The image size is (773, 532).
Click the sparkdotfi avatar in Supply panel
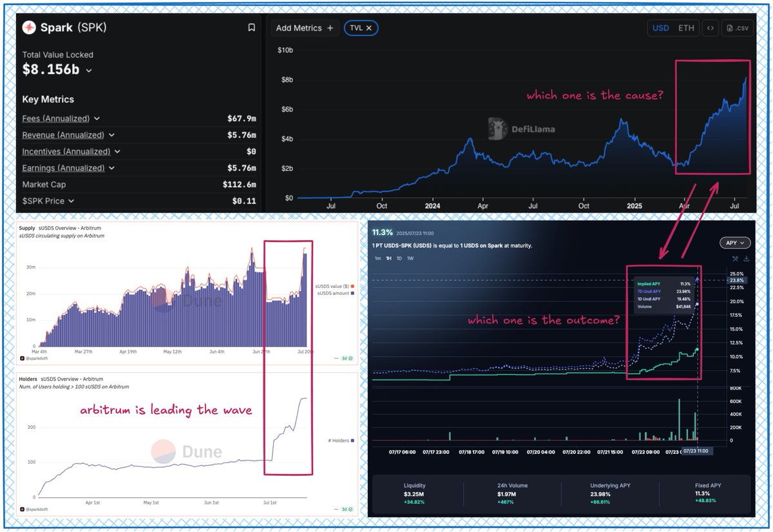(x=21, y=357)
